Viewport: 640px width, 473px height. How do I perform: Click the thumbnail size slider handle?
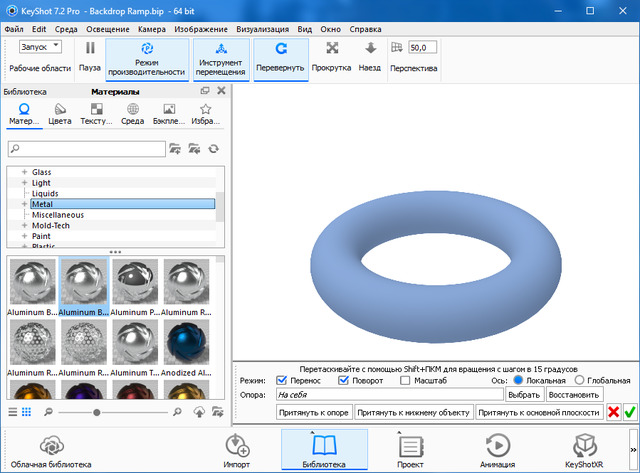[96, 411]
